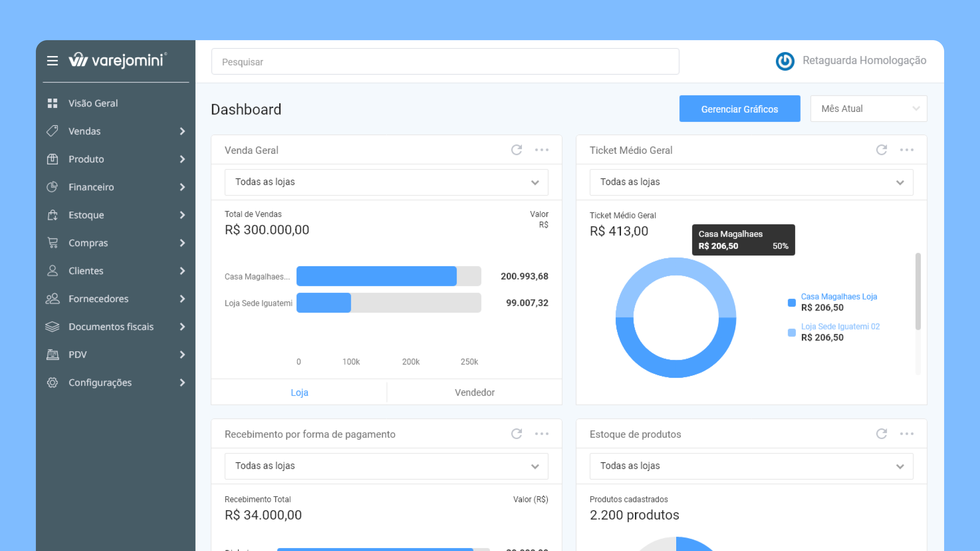The width and height of the screenshot is (980, 551).
Task: Refresh the Venda Geral chart
Action: click(x=516, y=150)
